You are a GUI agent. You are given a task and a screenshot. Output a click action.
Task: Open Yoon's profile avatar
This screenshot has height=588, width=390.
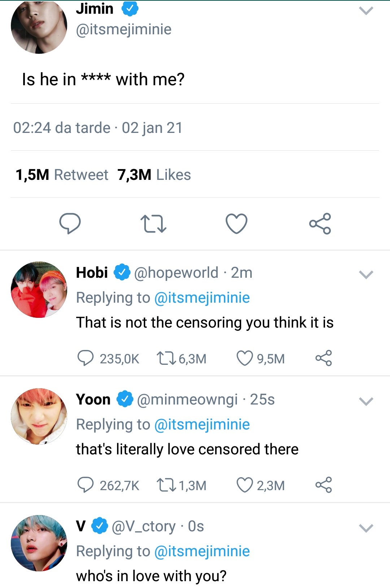(39, 416)
